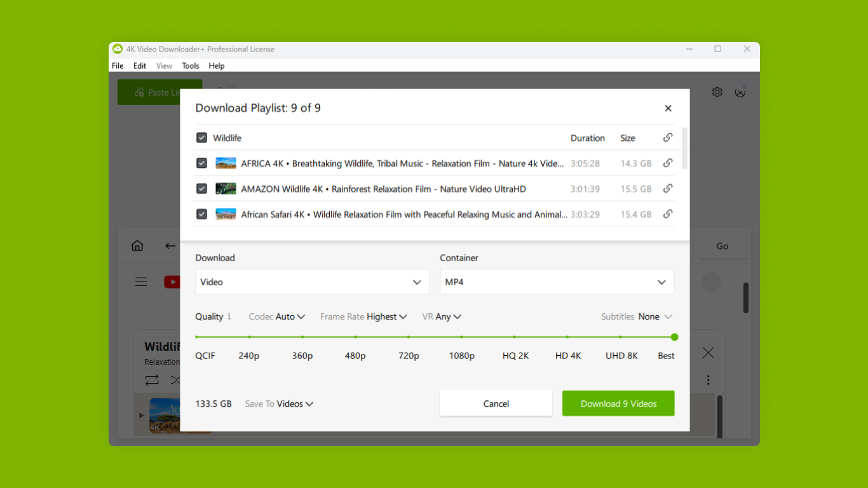Open the Container format dropdown showing MP4
Screen dimensions: 868x488
557,281
